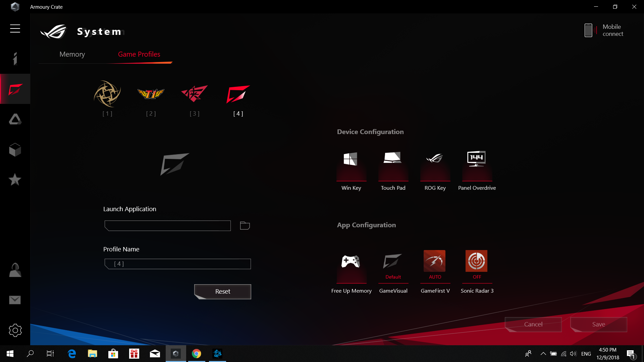Launch Microsoft Edge from taskbar

click(72, 354)
